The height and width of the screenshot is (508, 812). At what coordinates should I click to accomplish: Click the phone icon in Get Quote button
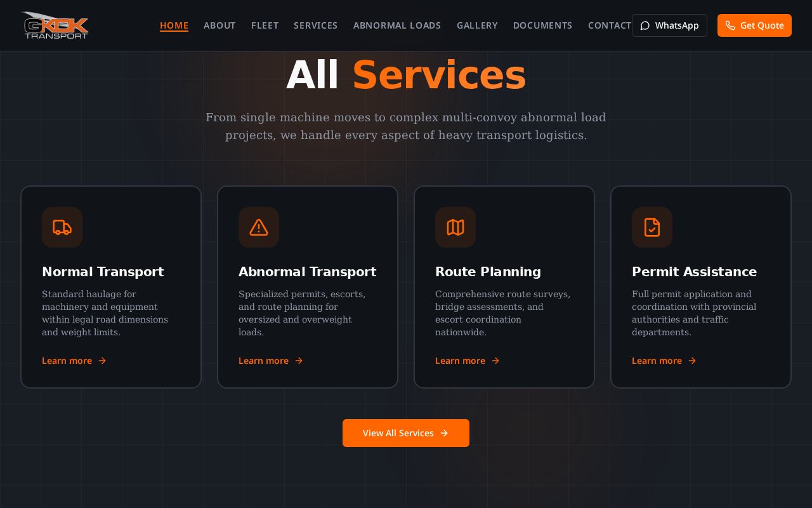730,25
